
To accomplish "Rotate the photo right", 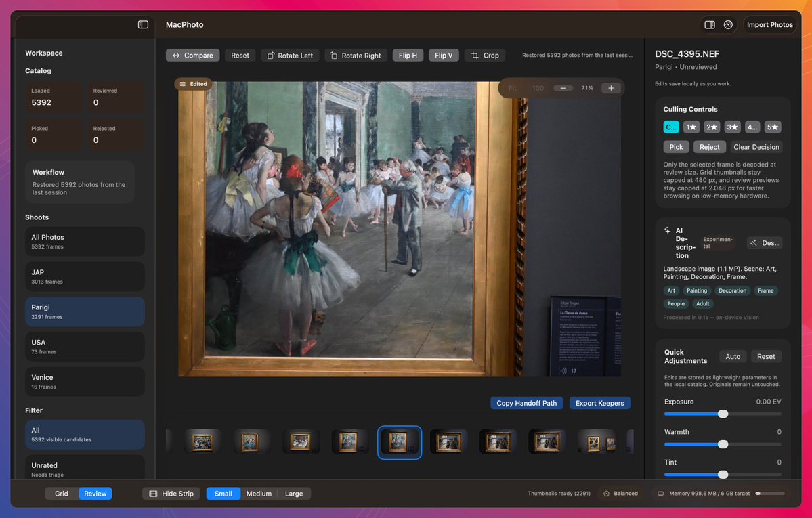I will 356,56.
